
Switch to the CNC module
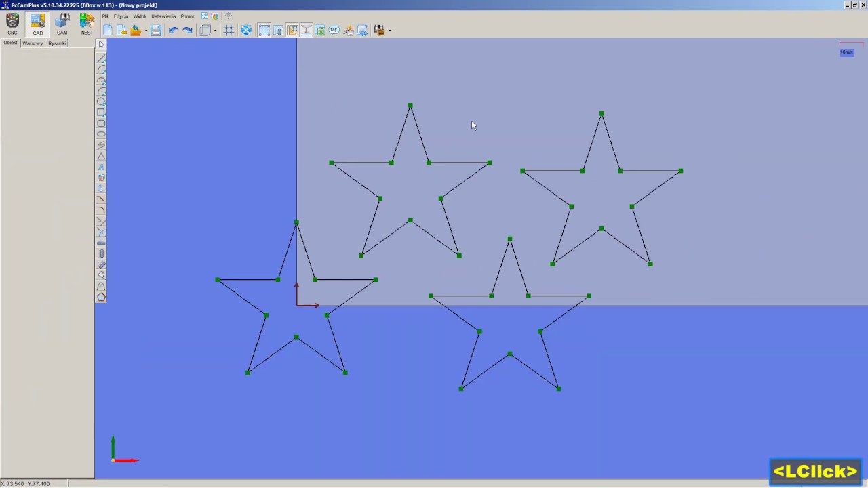coord(12,24)
